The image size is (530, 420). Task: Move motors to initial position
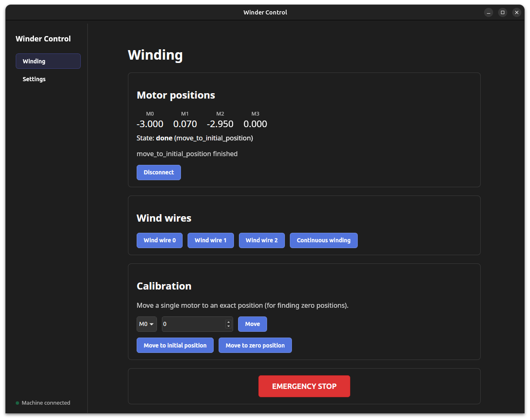point(175,345)
